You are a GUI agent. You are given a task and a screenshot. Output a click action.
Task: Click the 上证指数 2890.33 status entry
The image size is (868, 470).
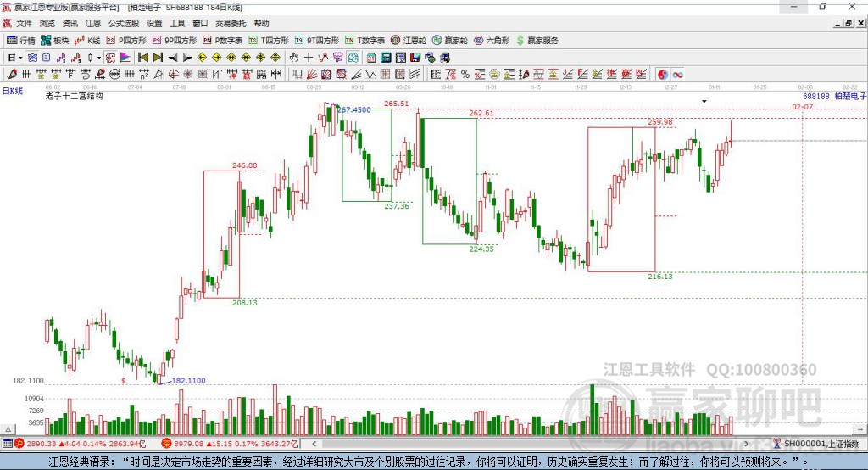click(x=81, y=444)
